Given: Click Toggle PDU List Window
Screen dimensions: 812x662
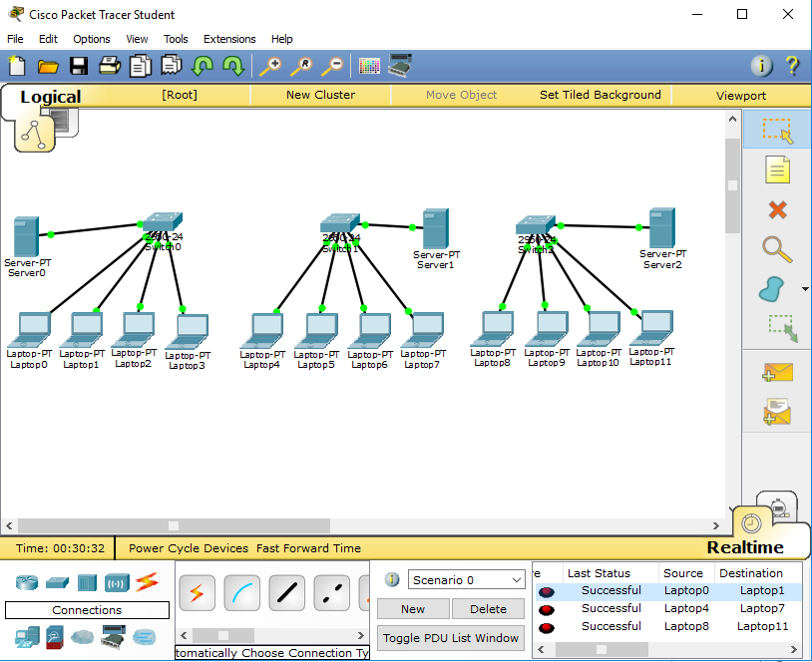Looking at the screenshot, I should (x=450, y=638).
